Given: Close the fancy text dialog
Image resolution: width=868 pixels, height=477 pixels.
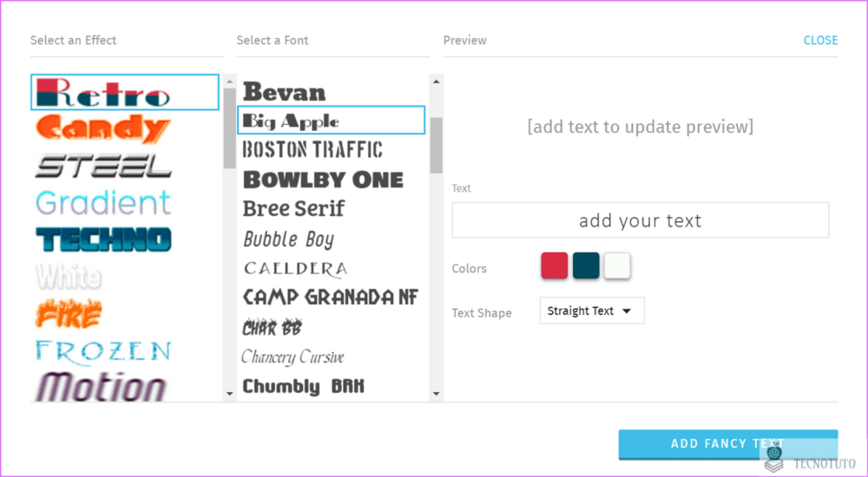Looking at the screenshot, I should point(820,40).
